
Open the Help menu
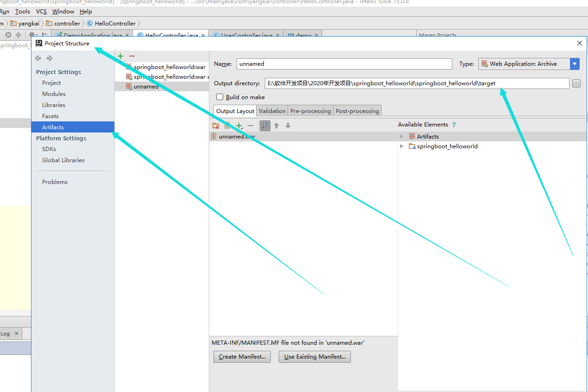pos(86,12)
